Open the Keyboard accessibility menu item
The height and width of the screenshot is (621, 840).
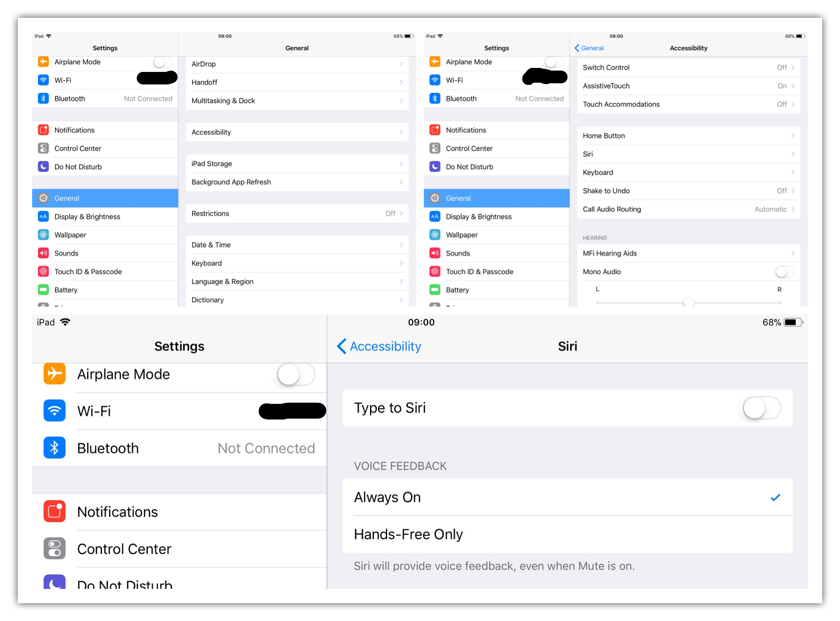tap(688, 172)
